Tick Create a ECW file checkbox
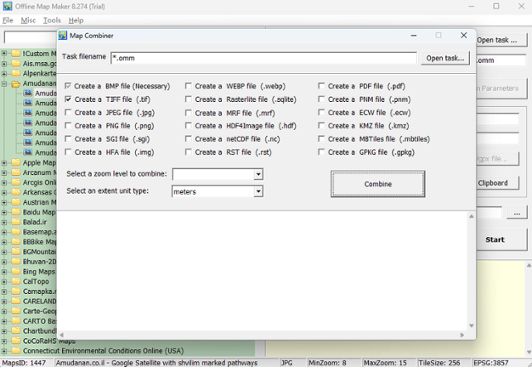 click(321, 112)
